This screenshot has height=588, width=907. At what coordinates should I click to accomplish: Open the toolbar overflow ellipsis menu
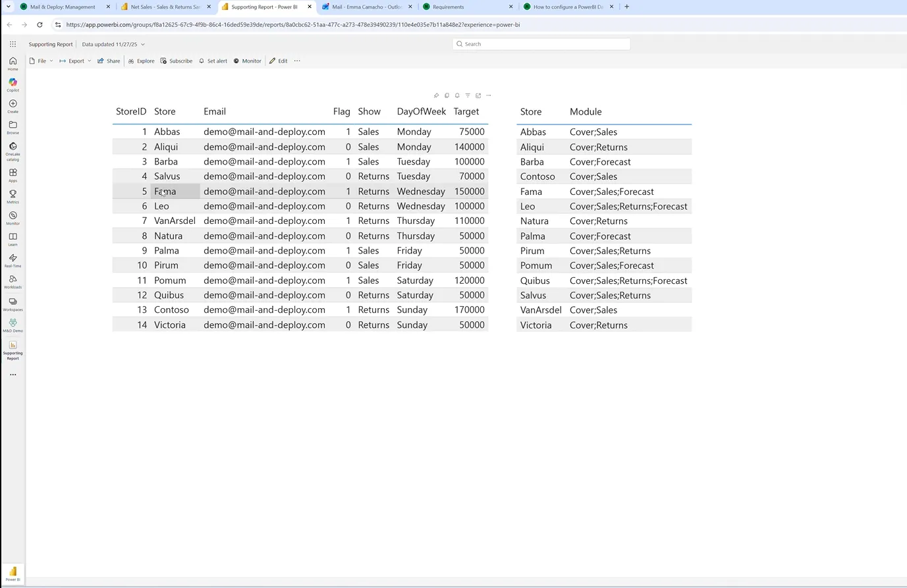pyautogui.click(x=297, y=61)
